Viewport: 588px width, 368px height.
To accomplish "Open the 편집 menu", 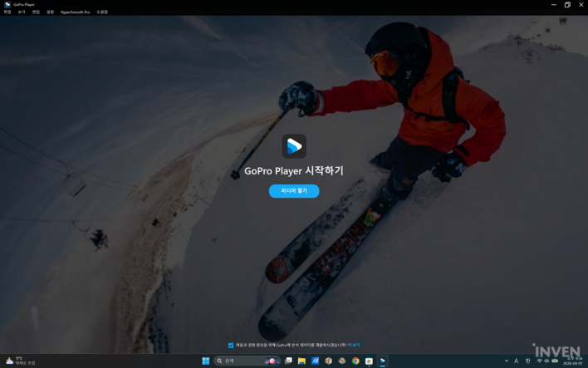I will [36, 12].
